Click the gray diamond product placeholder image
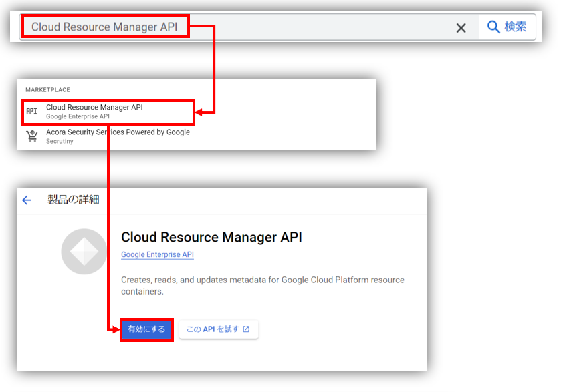561x392 pixels. click(x=83, y=252)
